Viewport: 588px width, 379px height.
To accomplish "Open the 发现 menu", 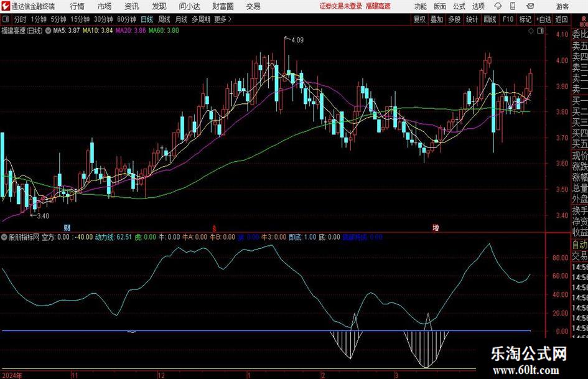I will pos(159,6).
